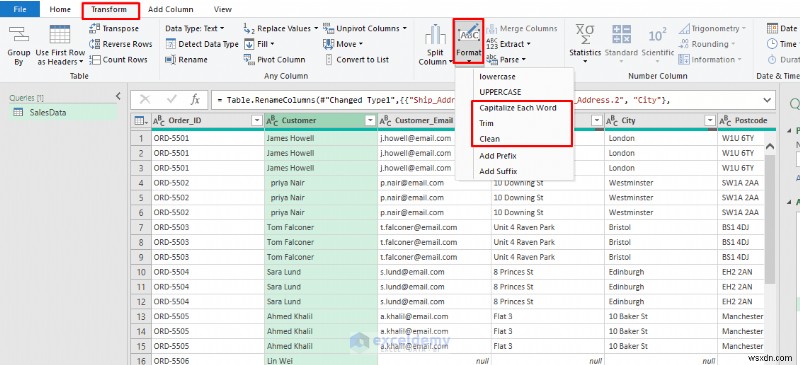Click the Format text button
Image resolution: width=800 pixels, height=365 pixels.
[468, 41]
